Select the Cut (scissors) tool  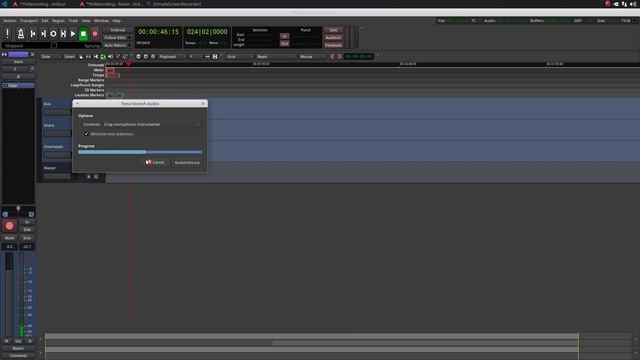coord(96,57)
